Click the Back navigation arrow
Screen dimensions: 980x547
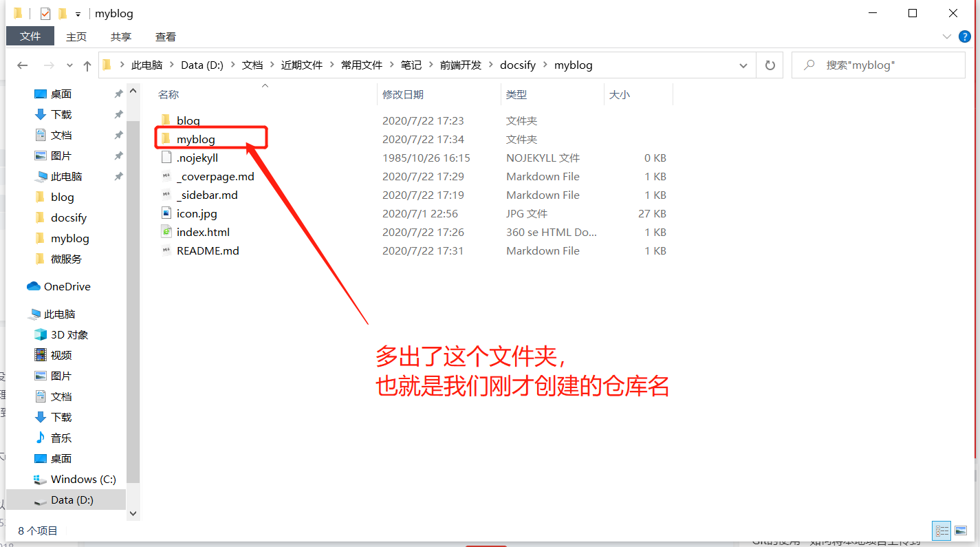(x=22, y=65)
